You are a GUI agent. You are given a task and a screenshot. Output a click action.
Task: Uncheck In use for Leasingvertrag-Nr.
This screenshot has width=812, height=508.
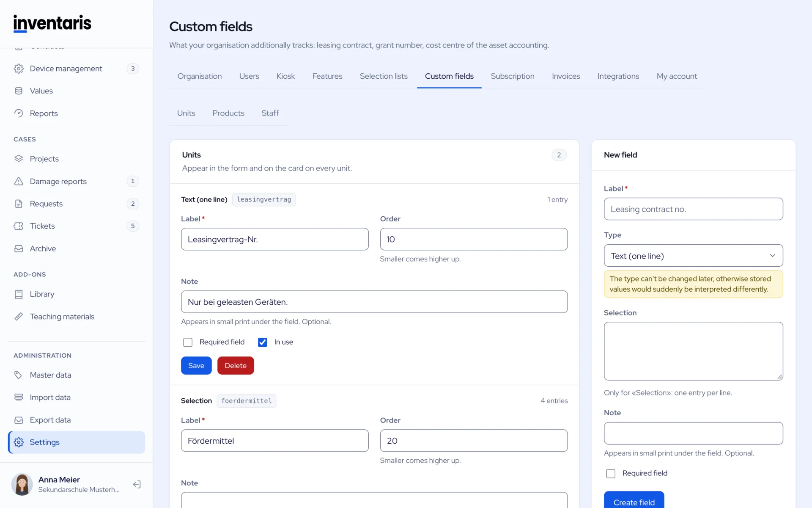[263, 342]
